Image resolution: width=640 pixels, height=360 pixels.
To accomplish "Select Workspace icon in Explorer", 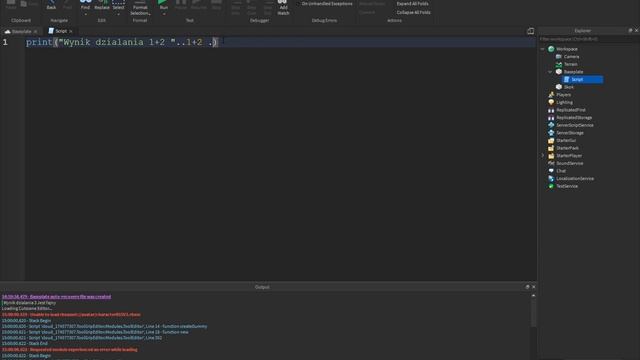I will [551, 49].
